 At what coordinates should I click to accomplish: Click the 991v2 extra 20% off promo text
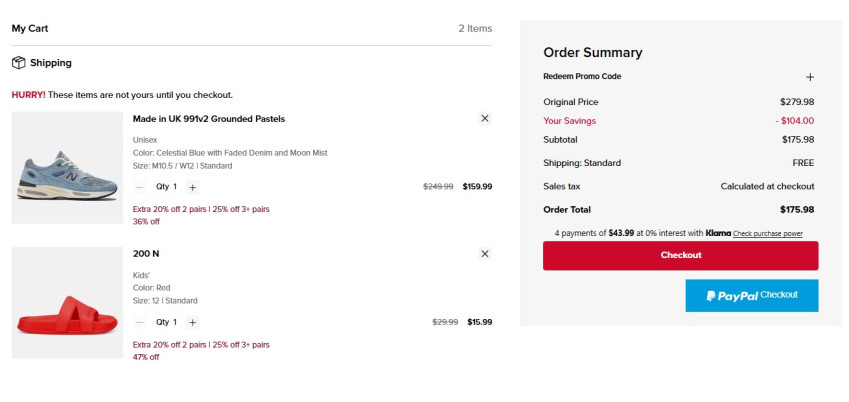[201, 209]
